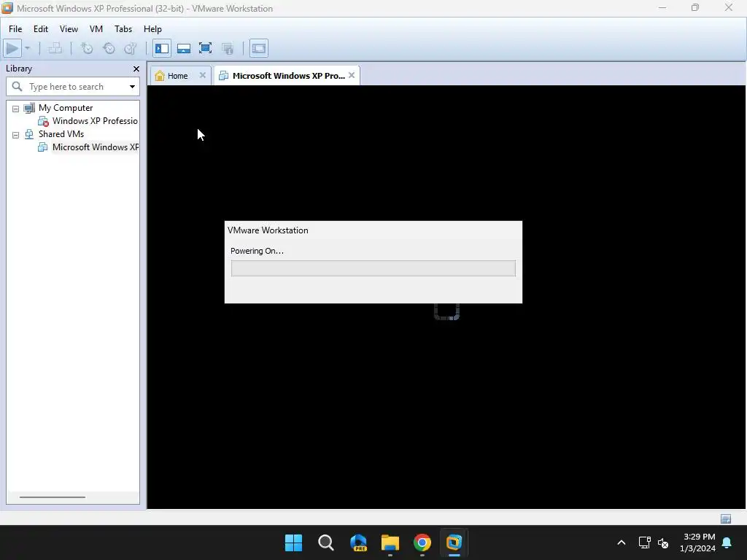The image size is (747, 560).
Task: Click the library search field
Action: click(x=73, y=87)
